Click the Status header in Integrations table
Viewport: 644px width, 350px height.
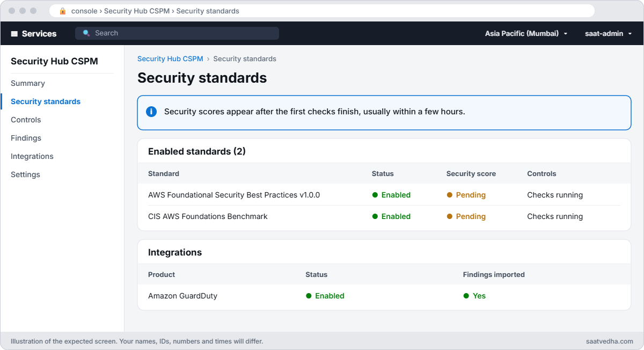(317, 274)
